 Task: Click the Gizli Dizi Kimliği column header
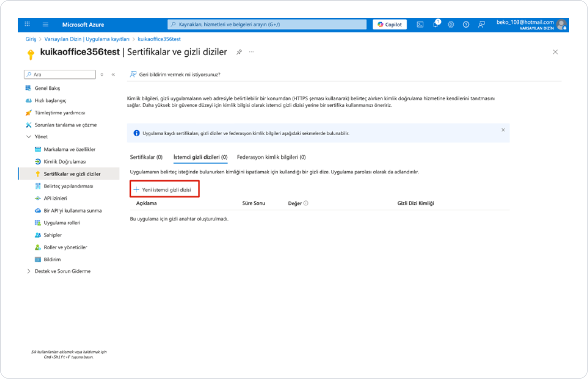point(416,203)
